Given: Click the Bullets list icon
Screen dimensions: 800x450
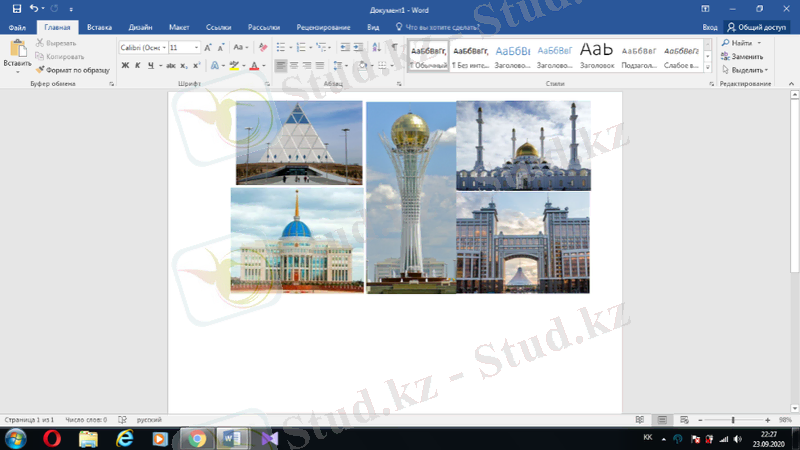Looking at the screenshot, I should pos(281,47).
